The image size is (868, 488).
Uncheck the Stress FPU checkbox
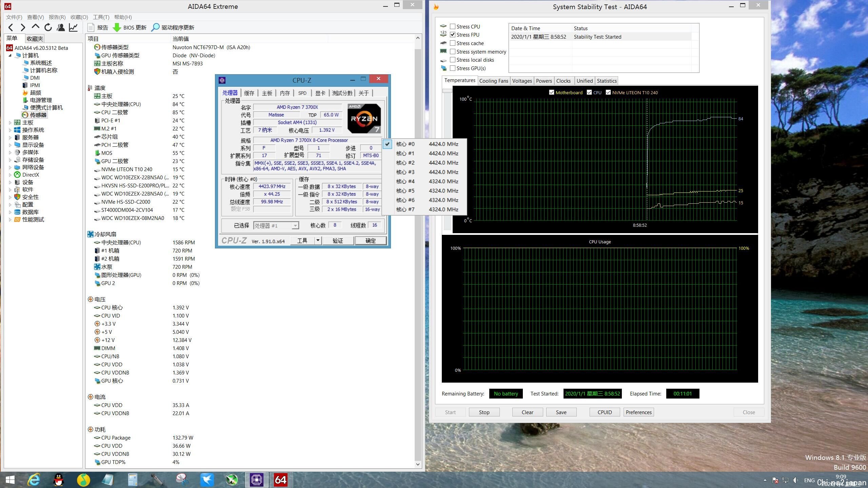[x=453, y=35]
